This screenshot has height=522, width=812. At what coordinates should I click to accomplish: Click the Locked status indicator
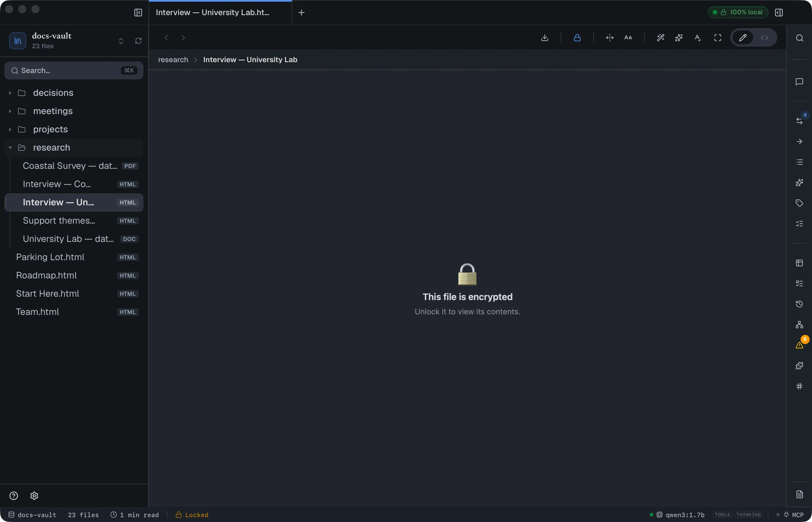(192, 515)
